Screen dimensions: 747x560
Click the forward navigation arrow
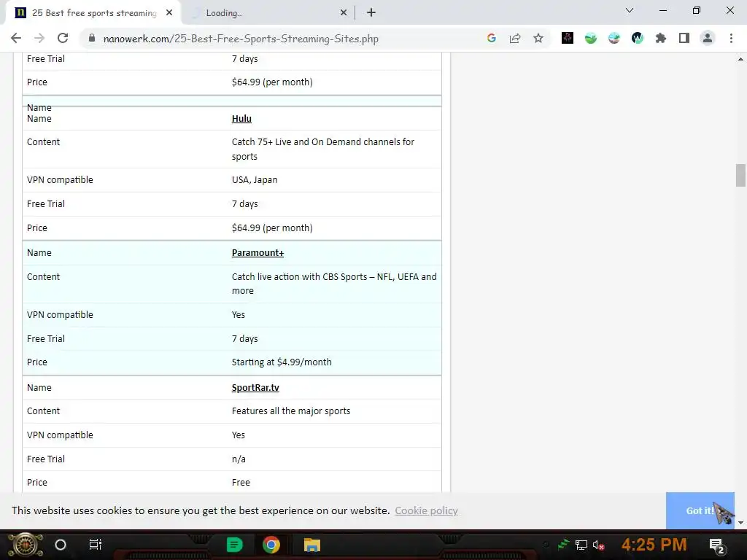click(x=39, y=38)
